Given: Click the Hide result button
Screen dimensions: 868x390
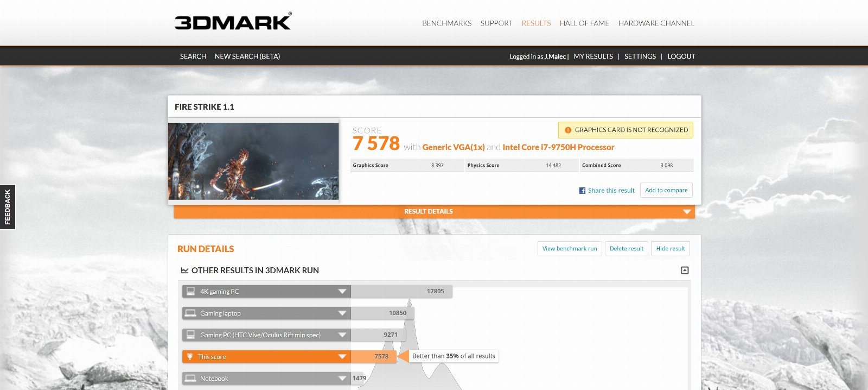Looking at the screenshot, I should pos(671,249).
